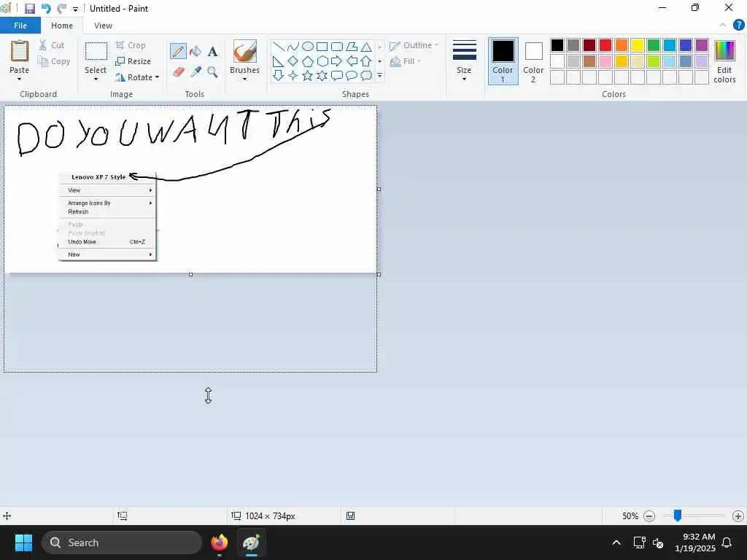Screen dimensions: 747x560
Task: Open Customize Quick Access Toolbar dropdown
Action: point(75,9)
